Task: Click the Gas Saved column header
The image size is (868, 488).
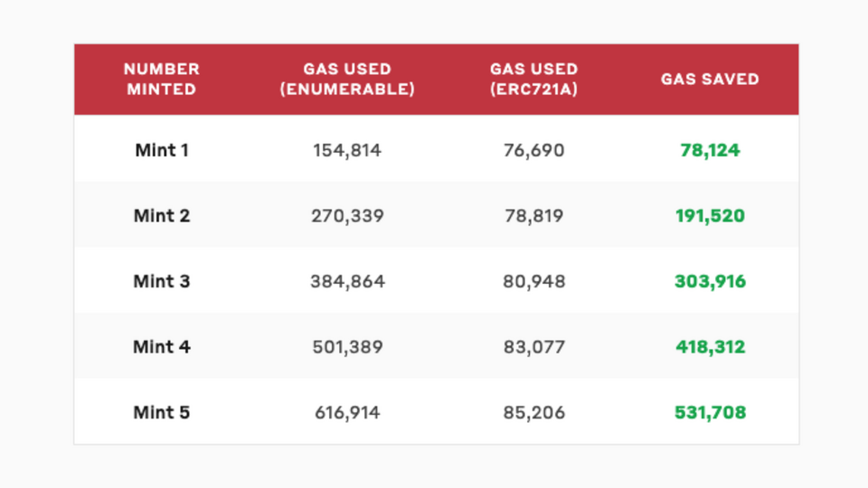Action: tap(710, 79)
